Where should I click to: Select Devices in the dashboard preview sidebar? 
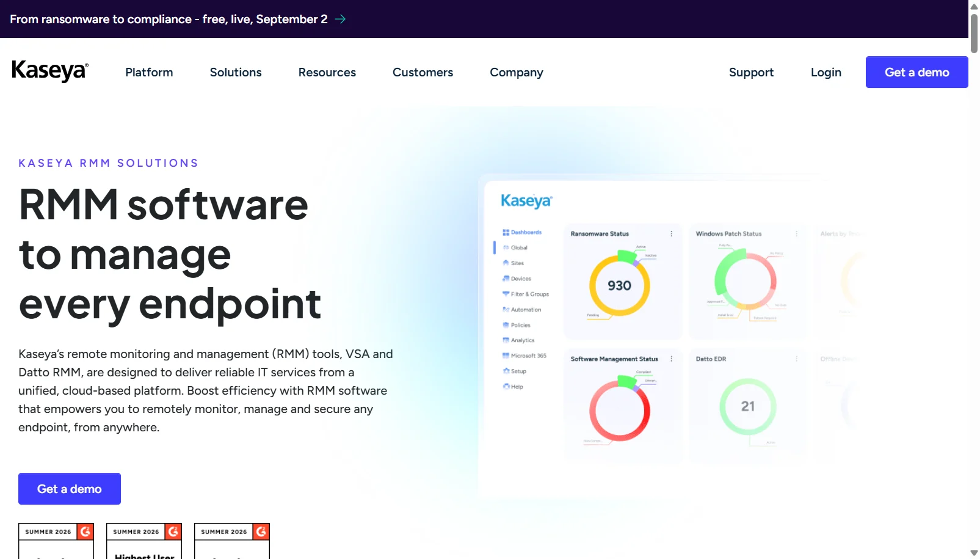521,279
